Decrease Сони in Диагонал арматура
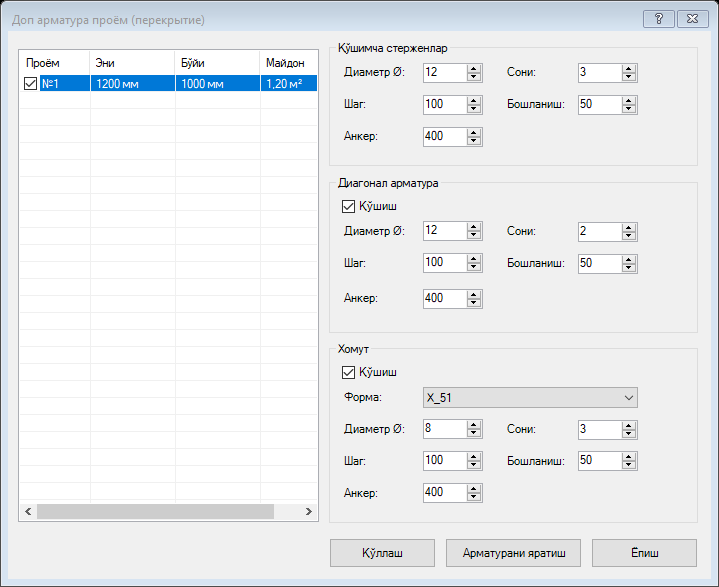Image resolution: width=719 pixels, height=587 pixels. 629,236
